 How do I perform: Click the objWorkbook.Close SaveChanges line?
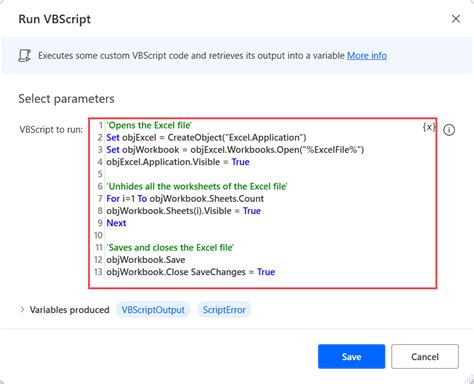tap(191, 272)
